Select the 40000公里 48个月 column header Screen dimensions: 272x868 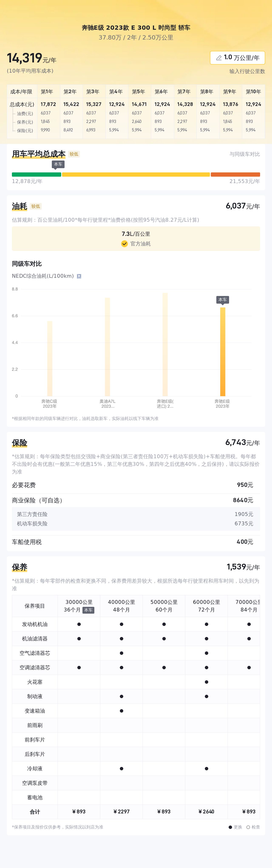coord(121,606)
